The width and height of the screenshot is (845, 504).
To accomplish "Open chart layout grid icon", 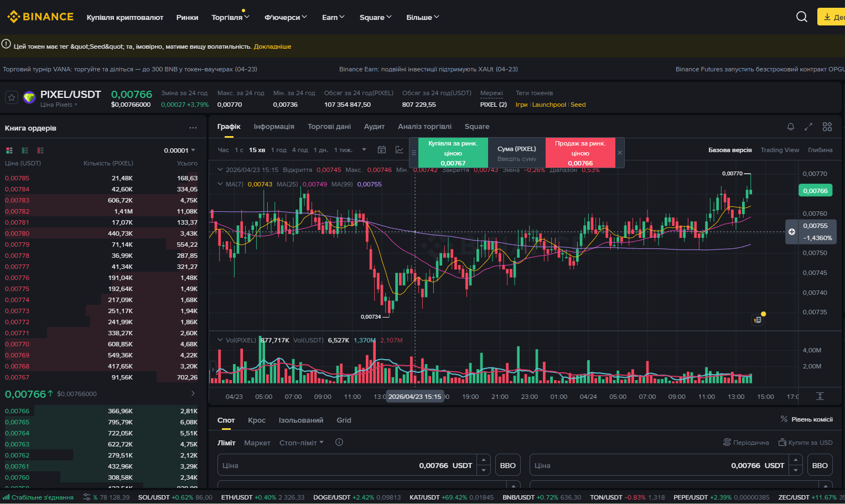I will (x=827, y=127).
